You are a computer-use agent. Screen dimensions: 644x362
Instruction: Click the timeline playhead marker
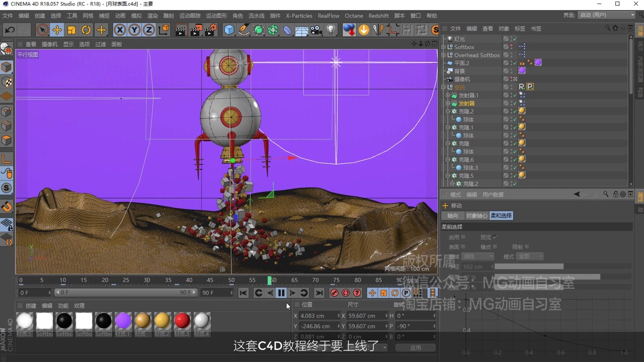coord(270,280)
